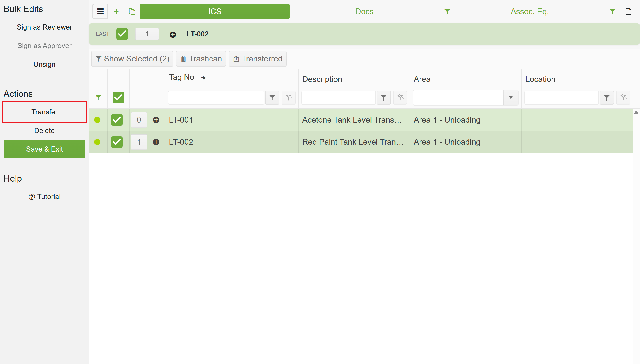
Task: Click Unsign in Bulk Edits
Action: point(44,65)
